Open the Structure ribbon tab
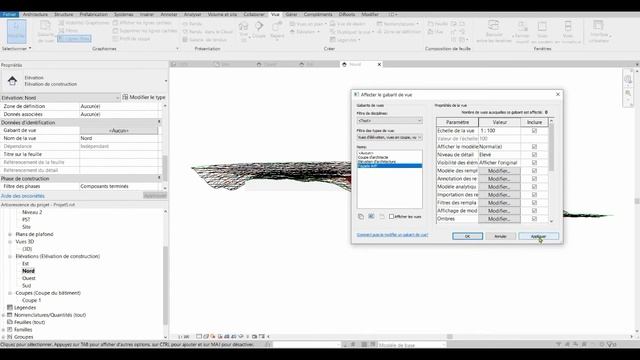Viewport: 640px width, 360px height. [x=64, y=14]
